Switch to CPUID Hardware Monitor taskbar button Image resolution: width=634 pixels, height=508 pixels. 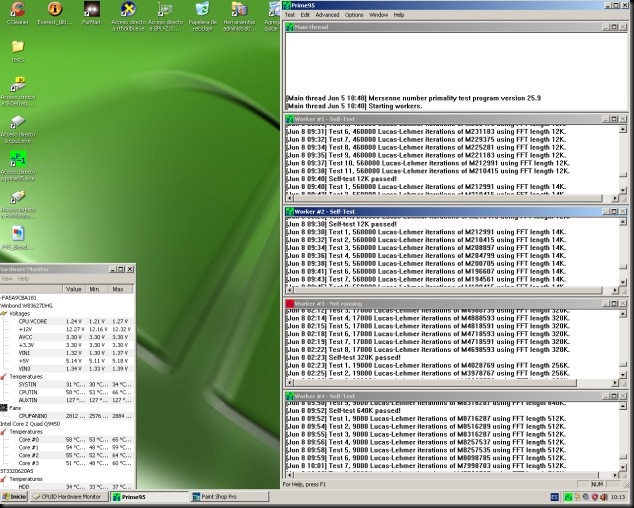(69, 497)
